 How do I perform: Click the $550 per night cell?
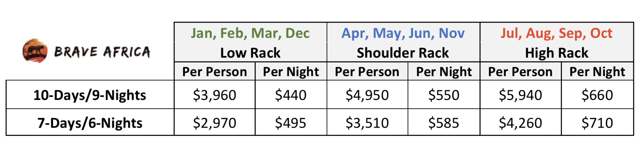point(444,95)
